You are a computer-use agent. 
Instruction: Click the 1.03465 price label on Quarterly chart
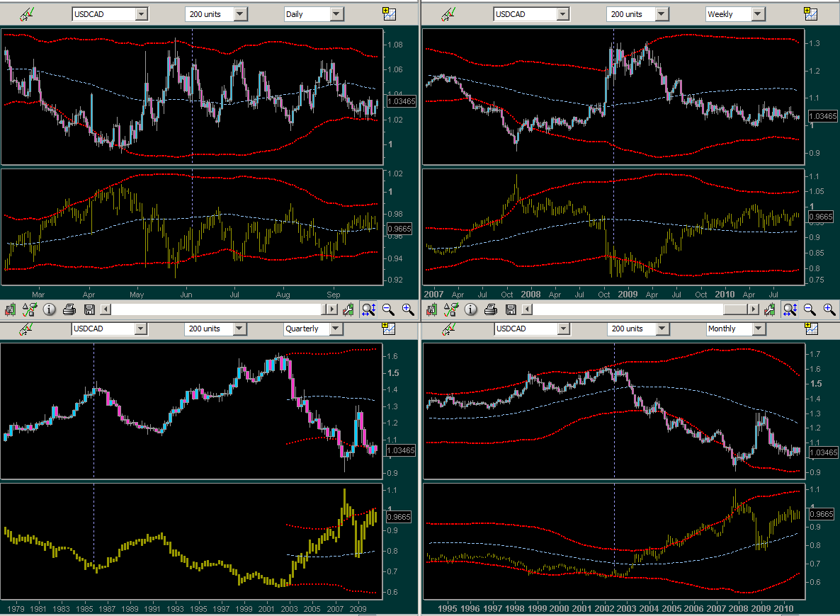coord(401,450)
